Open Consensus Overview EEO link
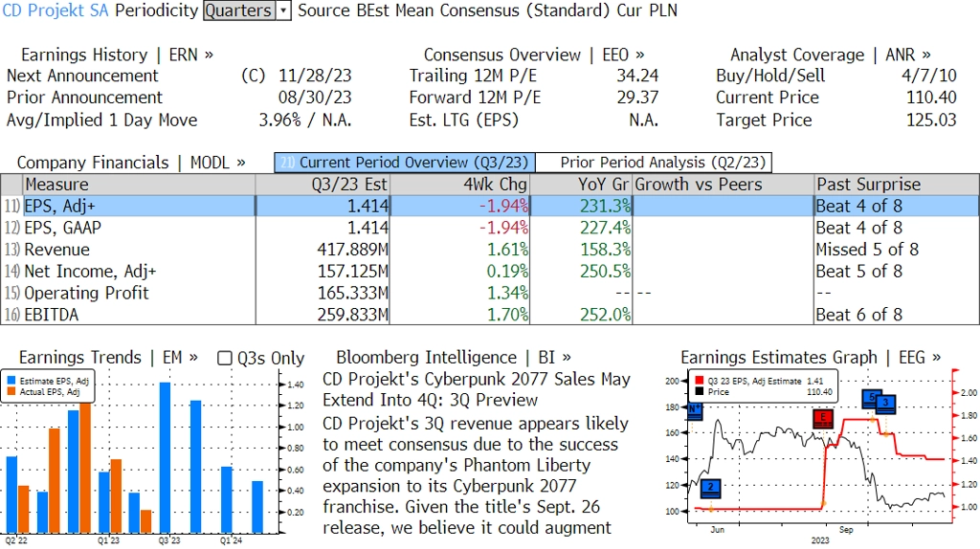Screen dimensions: 980x549 pos(534,55)
